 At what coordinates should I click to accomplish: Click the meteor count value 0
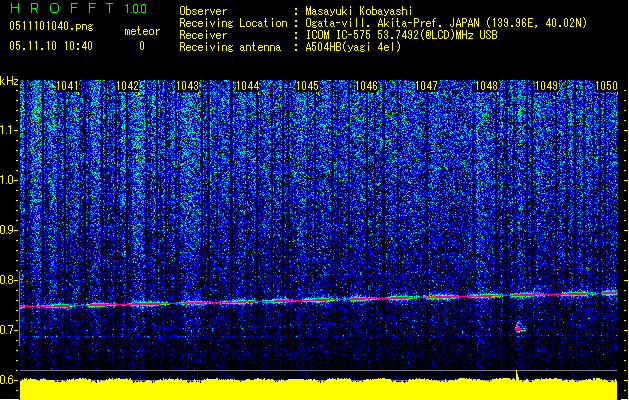142,46
